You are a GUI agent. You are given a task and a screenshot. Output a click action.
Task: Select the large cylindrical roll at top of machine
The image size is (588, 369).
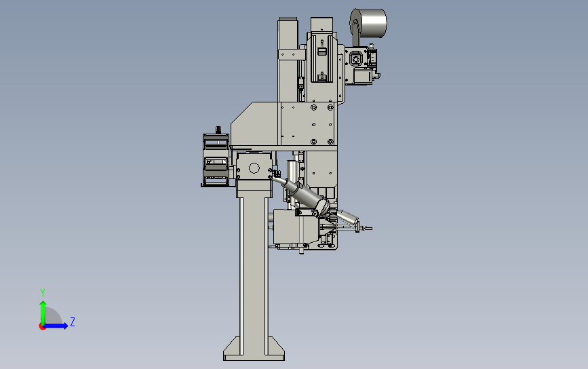coord(368,23)
